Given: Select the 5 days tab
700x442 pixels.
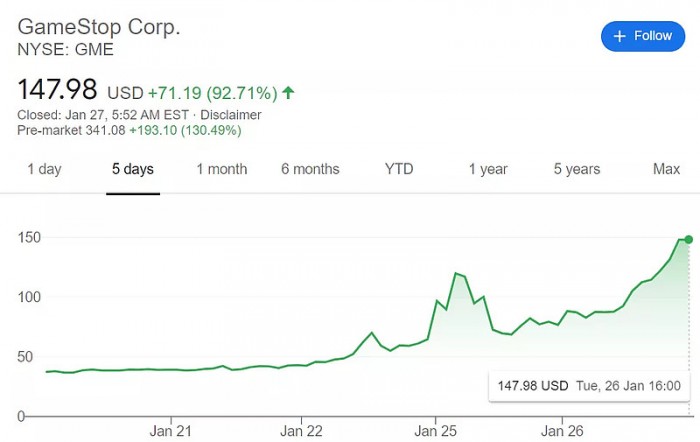Looking at the screenshot, I should 132,169.
